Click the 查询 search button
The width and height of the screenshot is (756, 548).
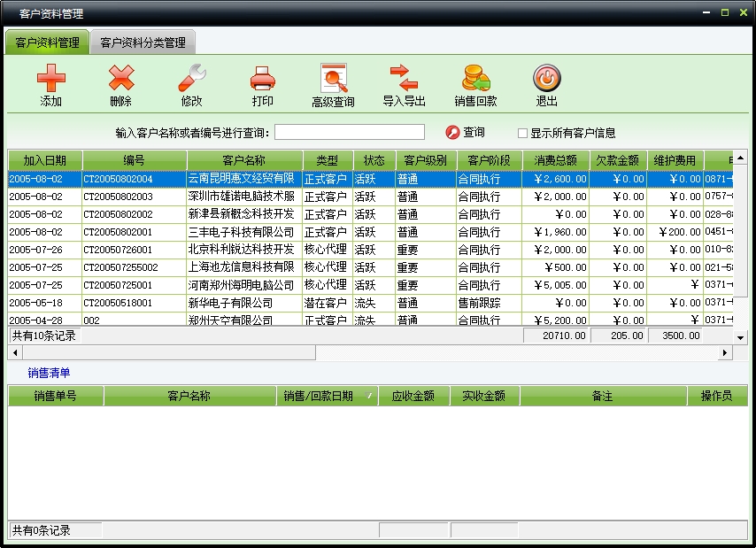466,132
